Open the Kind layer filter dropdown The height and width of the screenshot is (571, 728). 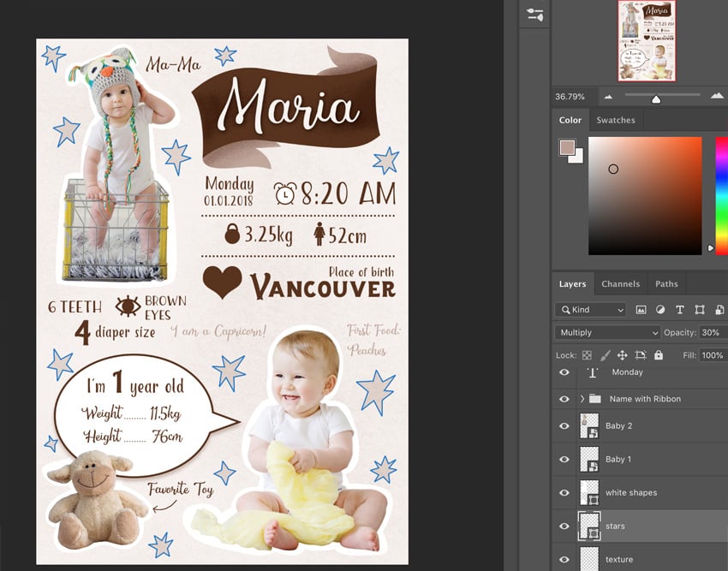click(x=589, y=310)
